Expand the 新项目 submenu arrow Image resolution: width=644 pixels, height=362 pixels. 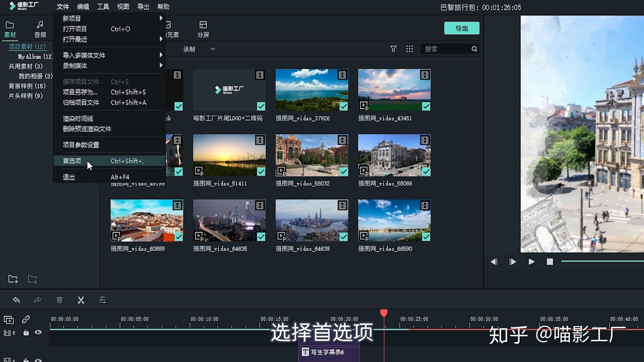(x=161, y=18)
